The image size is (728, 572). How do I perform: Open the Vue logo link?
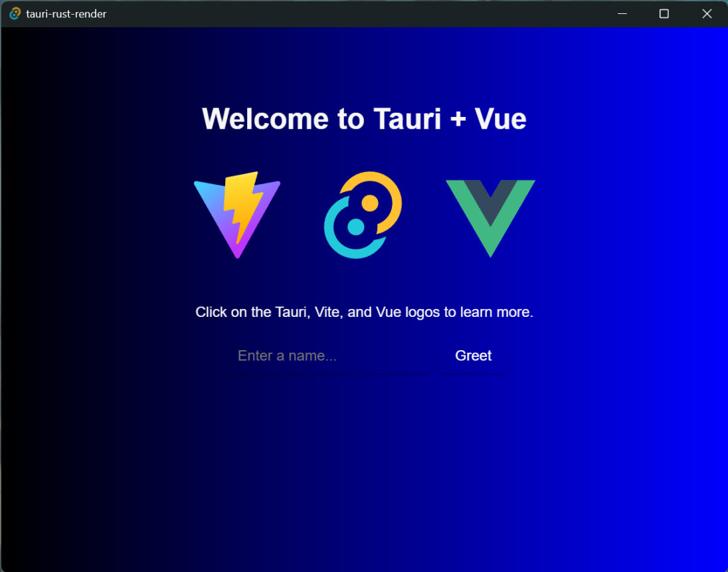coord(490,218)
